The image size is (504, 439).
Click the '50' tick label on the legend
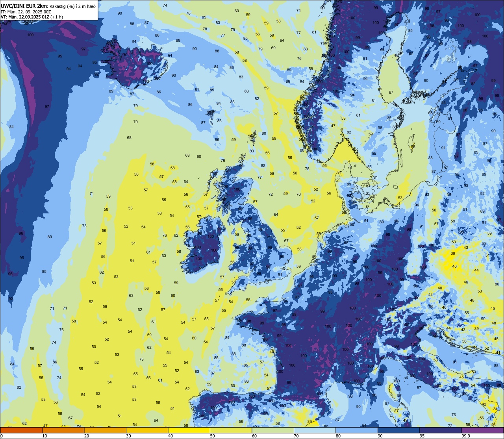[x=212, y=436]
